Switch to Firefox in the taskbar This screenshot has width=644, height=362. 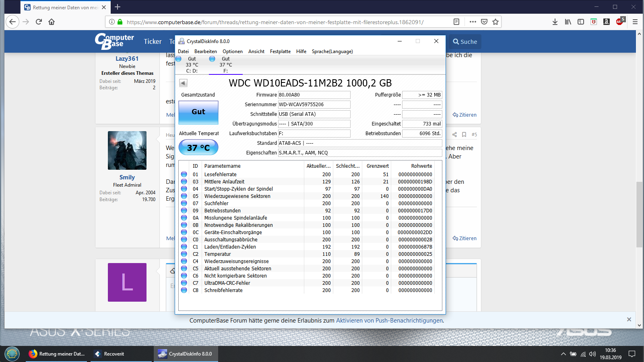pyautogui.click(x=57, y=354)
